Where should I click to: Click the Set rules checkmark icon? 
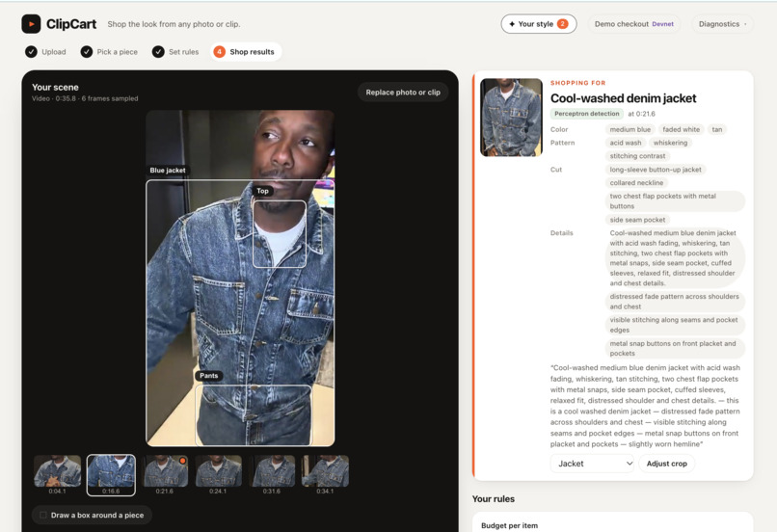[158, 51]
